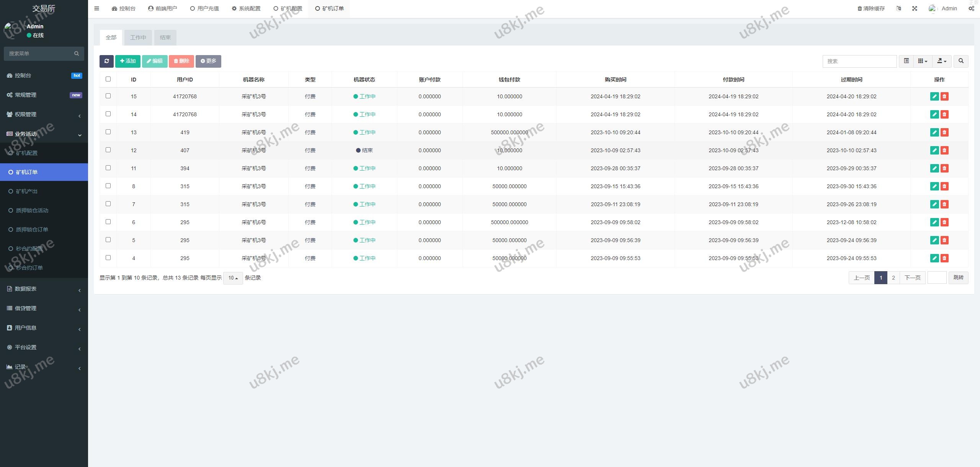980x467 pixels.
Task: Open advanced search magnifier icon button
Action: coord(961,61)
